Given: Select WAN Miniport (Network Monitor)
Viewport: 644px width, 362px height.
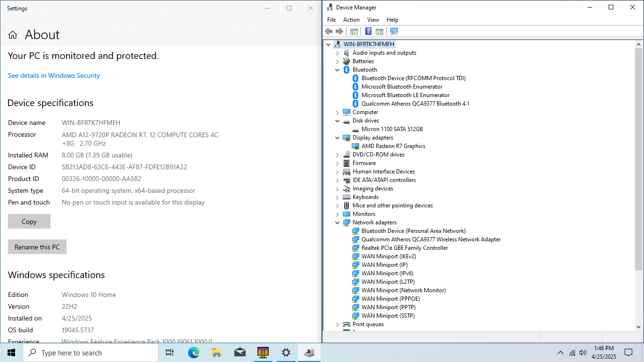Looking at the screenshot, I should point(404,290).
